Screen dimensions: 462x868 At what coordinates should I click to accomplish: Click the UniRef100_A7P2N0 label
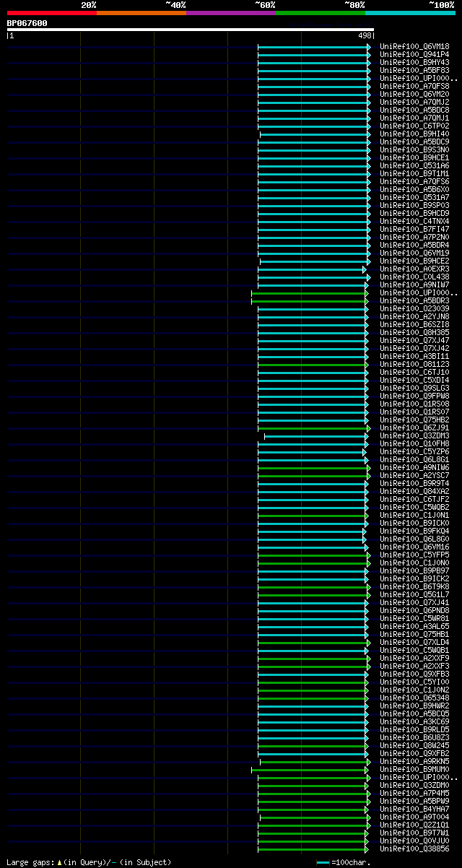tap(414, 237)
